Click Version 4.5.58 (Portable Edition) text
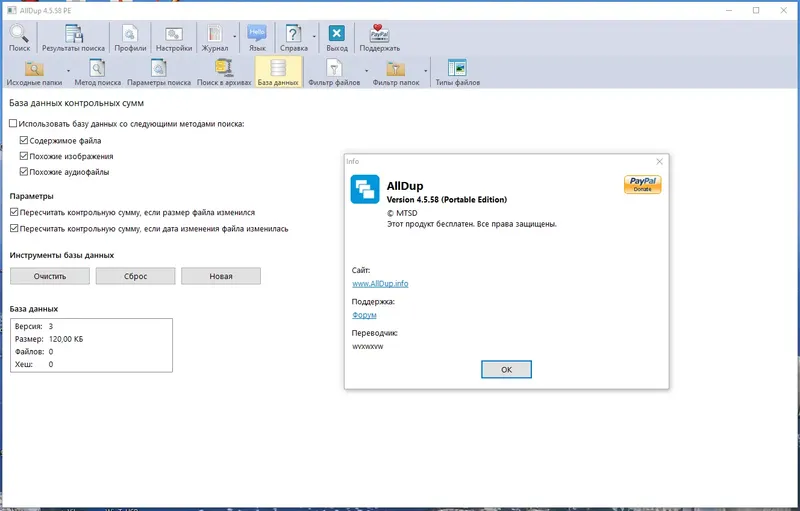The height and width of the screenshot is (511, 800). pyautogui.click(x=447, y=199)
